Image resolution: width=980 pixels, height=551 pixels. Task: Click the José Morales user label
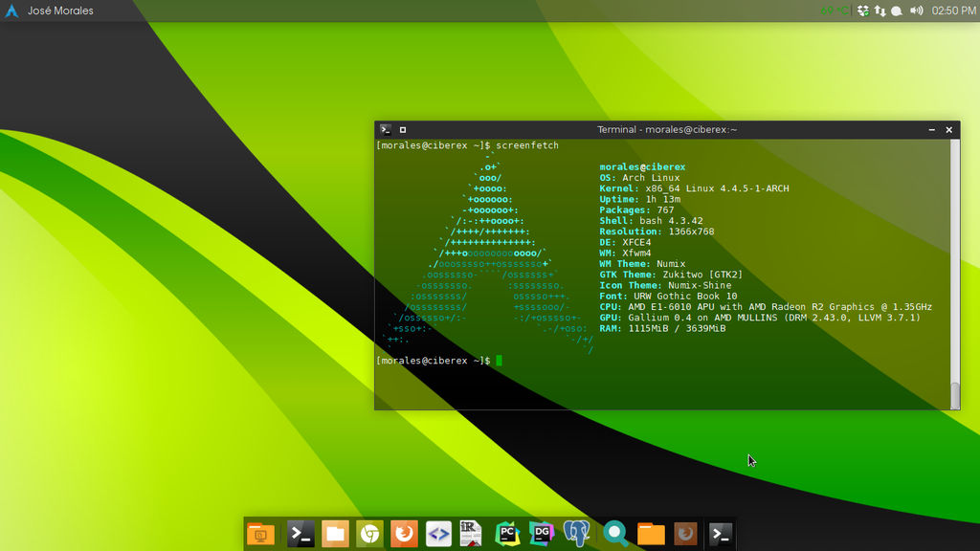point(61,11)
